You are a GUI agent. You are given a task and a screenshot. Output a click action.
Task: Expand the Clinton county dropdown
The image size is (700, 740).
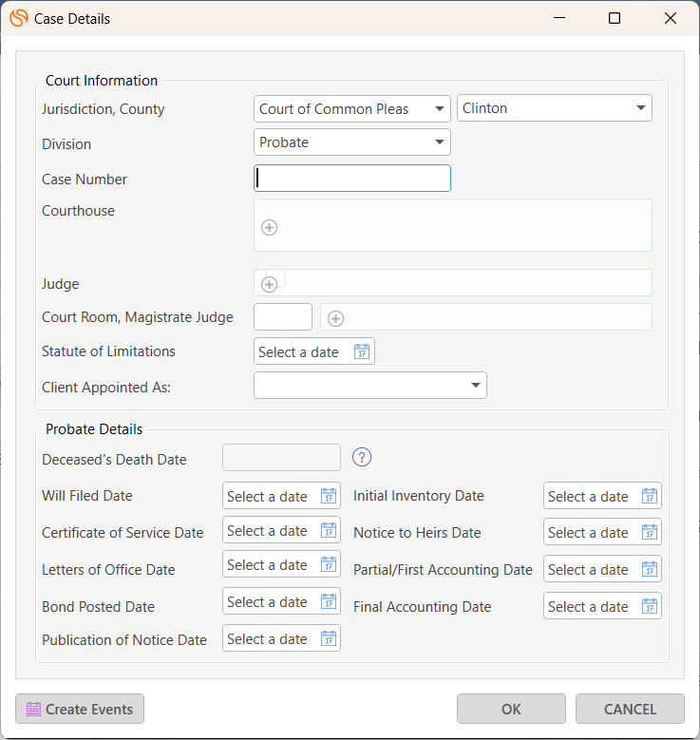click(x=554, y=108)
